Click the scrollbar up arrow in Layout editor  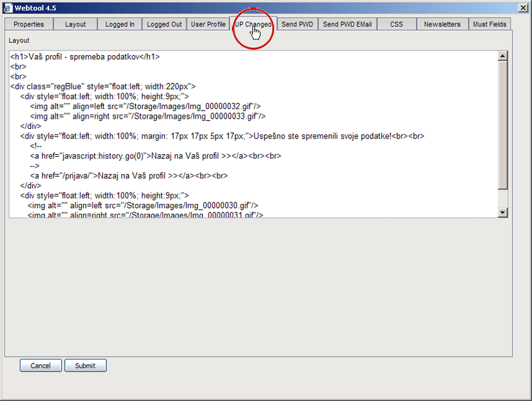(x=503, y=57)
